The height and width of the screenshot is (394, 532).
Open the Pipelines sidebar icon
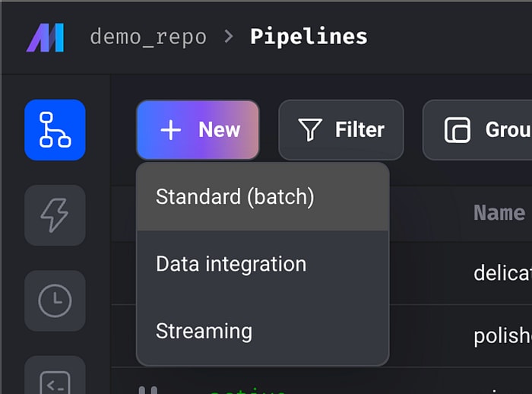click(55, 130)
